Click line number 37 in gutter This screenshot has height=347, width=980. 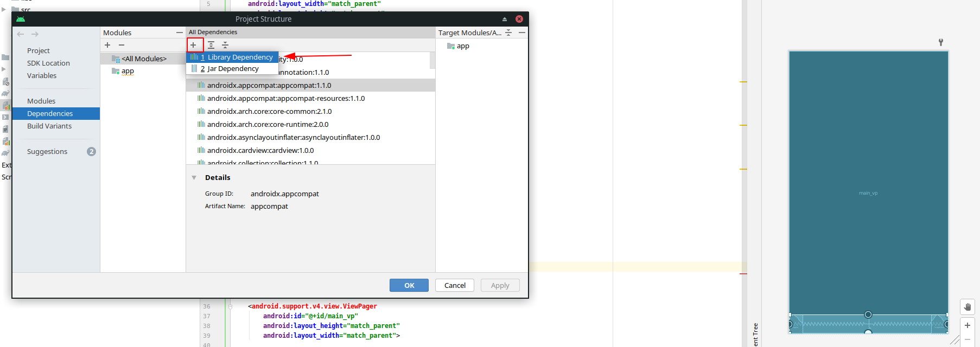click(x=207, y=316)
